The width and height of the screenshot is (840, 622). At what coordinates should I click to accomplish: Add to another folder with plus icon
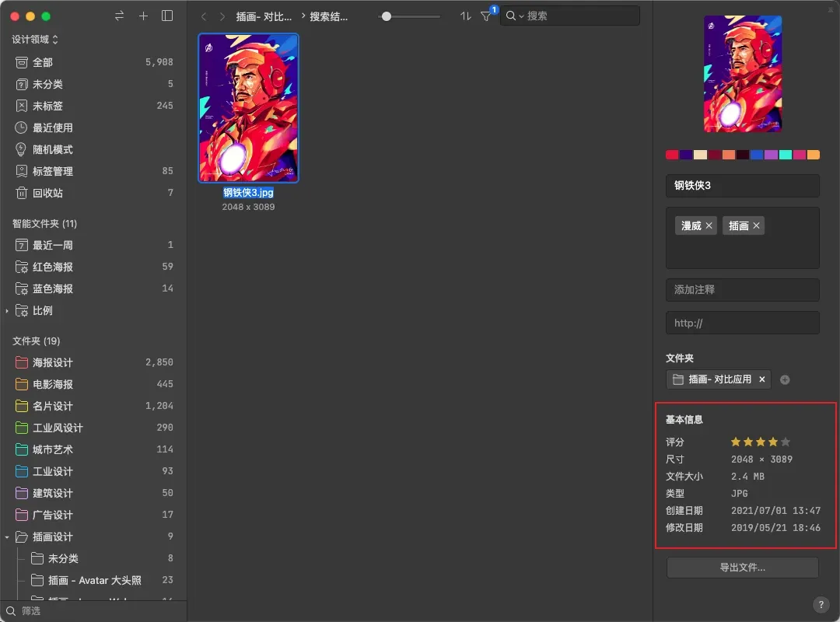pyautogui.click(x=785, y=380)
